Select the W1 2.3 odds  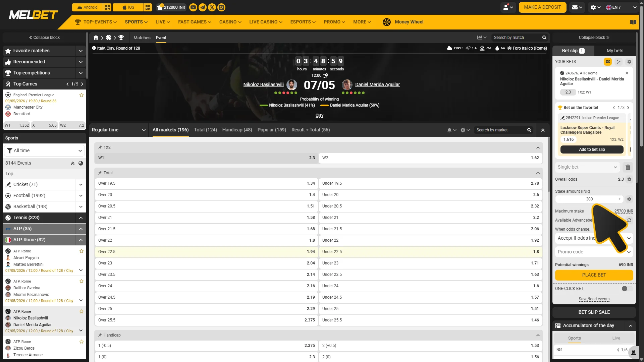coord(207,158)
